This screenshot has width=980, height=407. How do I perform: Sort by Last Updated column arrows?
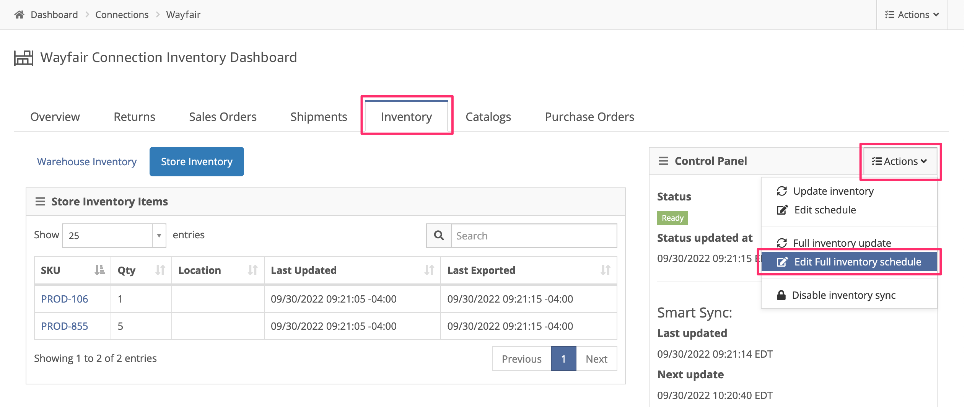[429, 270]
